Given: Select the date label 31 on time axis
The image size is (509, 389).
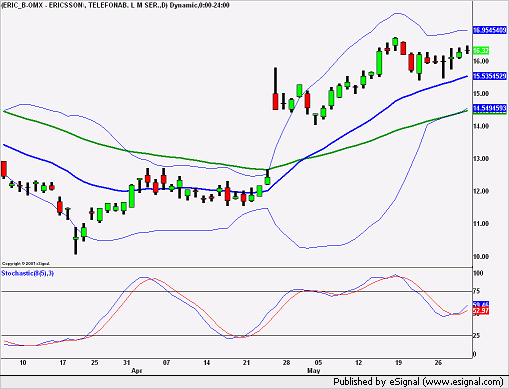Looking at the screenshot, I should pos(127,363).
